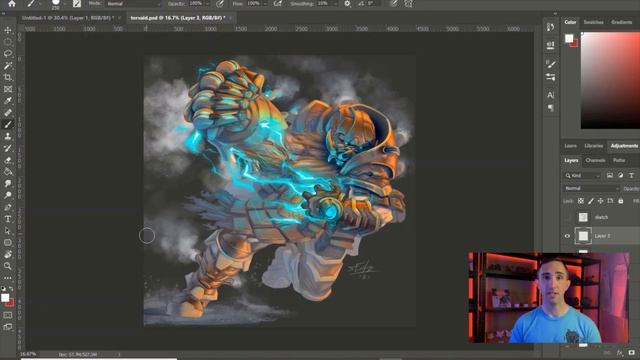
Task: Select the Lasso tool
Action: click(x=8, y=54)
